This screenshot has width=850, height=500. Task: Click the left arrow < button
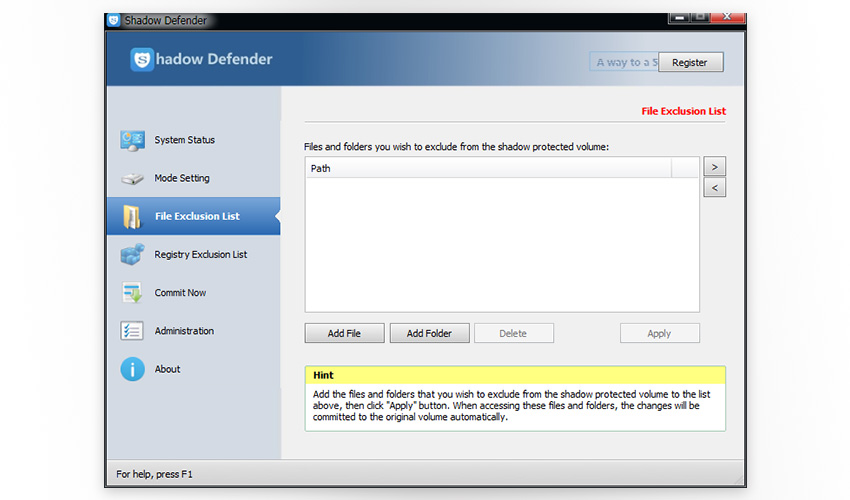[x=714, y=188]
